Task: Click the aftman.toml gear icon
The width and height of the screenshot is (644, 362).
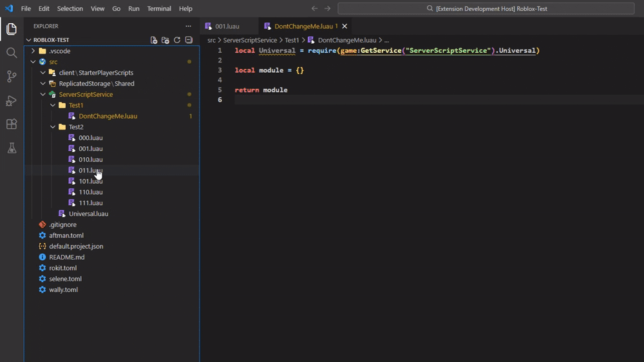Action: tap(43, 236)
